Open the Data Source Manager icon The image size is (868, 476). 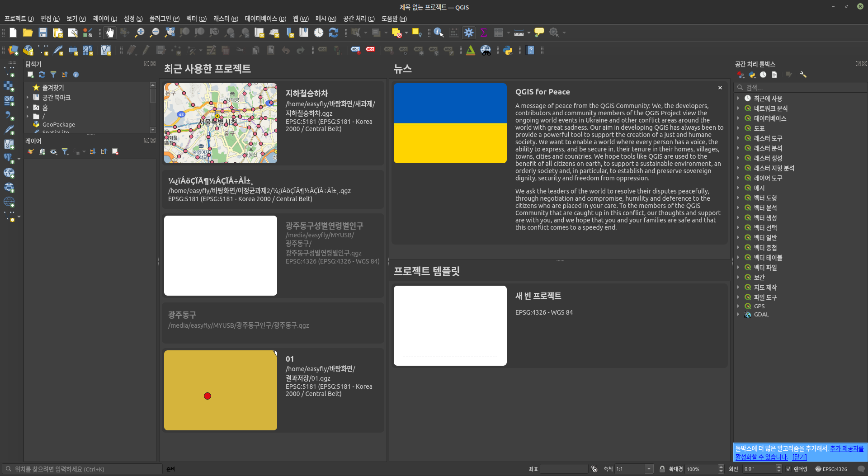[13, 50]
